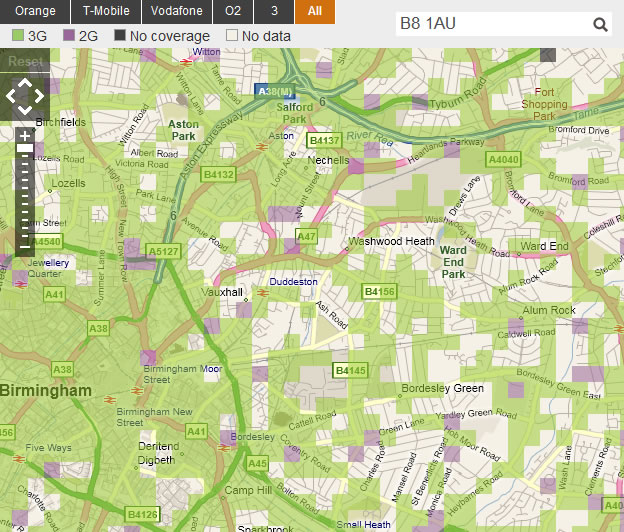The height and width of the screenshot is (532, 624).
Task: Click the Vauxhall place label
Action: click(x=222, y=292)
